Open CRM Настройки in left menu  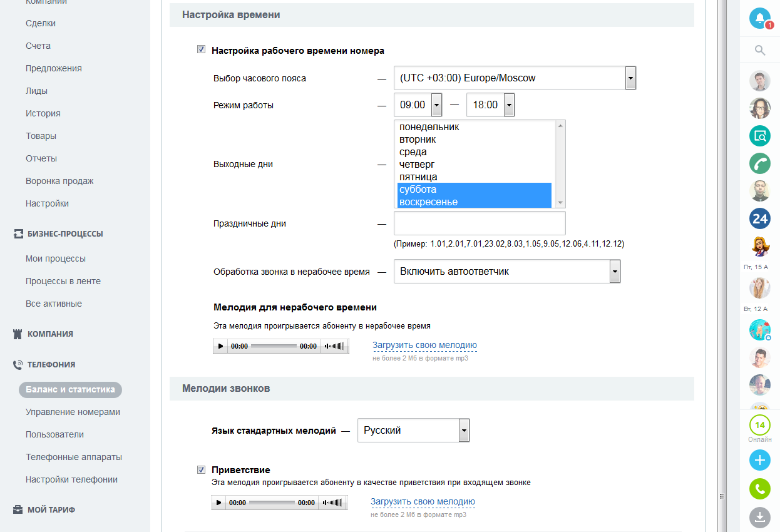pos(47,203)
